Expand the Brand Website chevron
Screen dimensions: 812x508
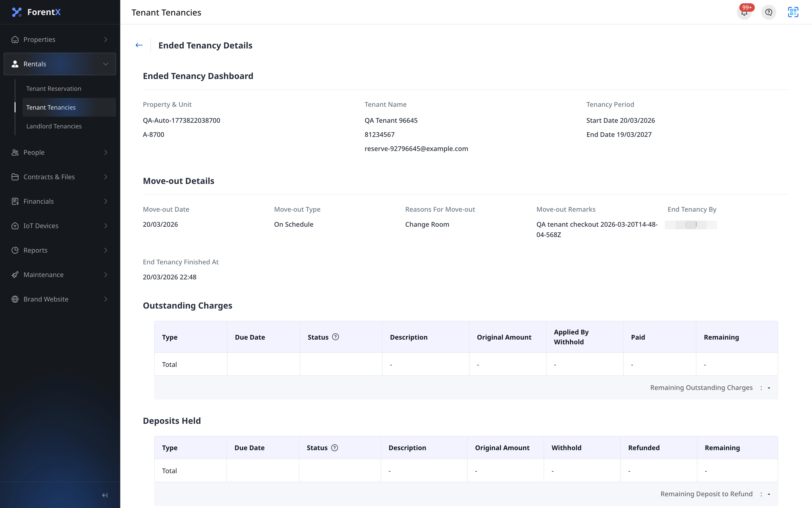click(106, 299)
